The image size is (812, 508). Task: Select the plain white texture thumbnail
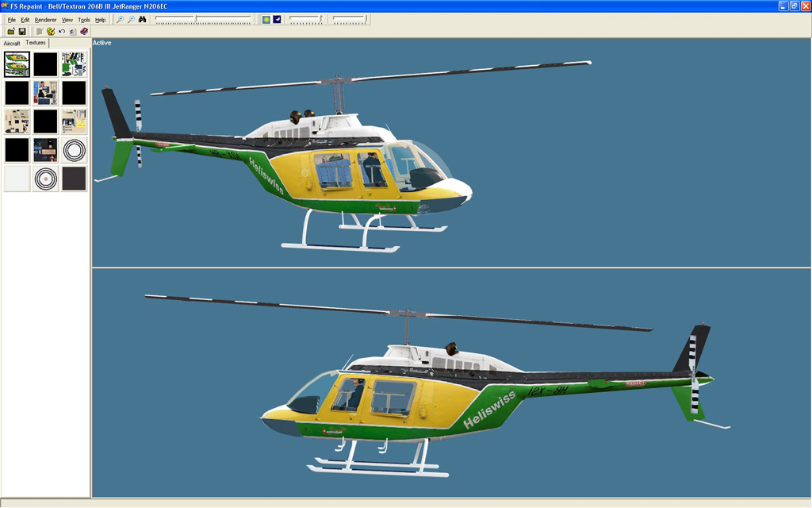coord(17,179)
